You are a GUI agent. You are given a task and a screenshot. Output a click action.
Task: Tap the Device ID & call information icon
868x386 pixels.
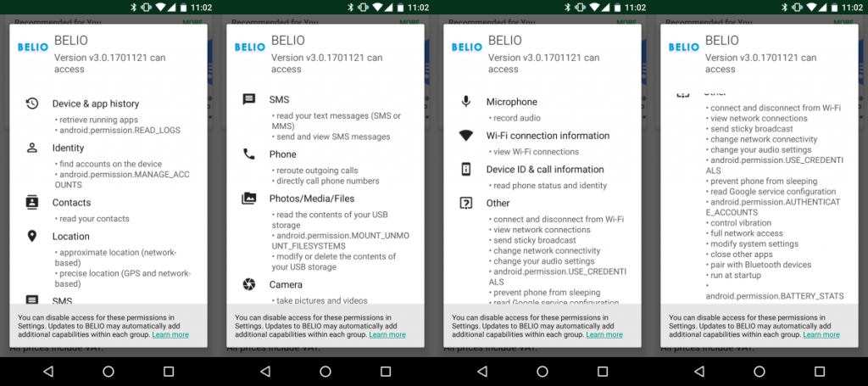466,170
